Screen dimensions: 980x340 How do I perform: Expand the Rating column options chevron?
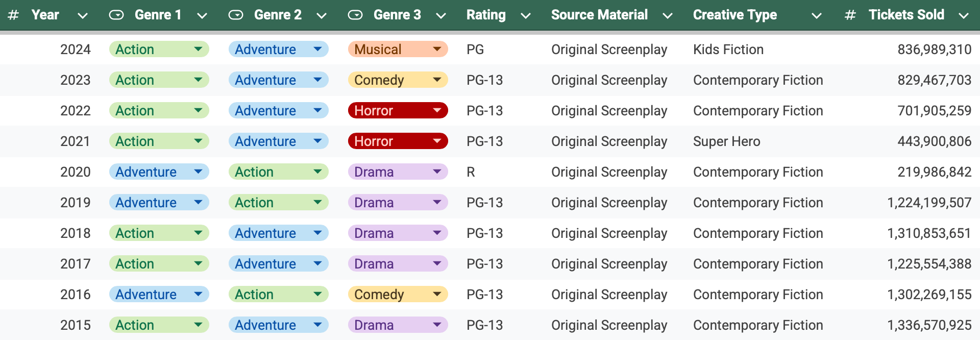[x=525, y=16]
